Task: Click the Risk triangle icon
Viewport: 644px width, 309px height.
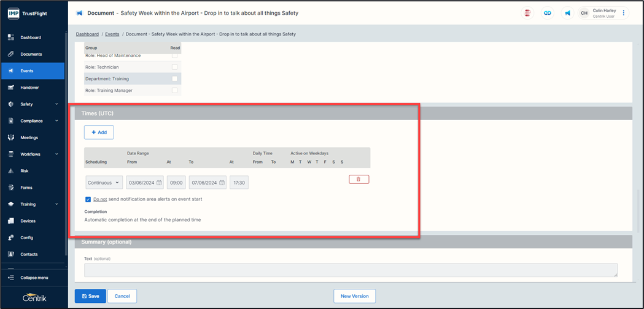Action: click(x=11, y=170)
